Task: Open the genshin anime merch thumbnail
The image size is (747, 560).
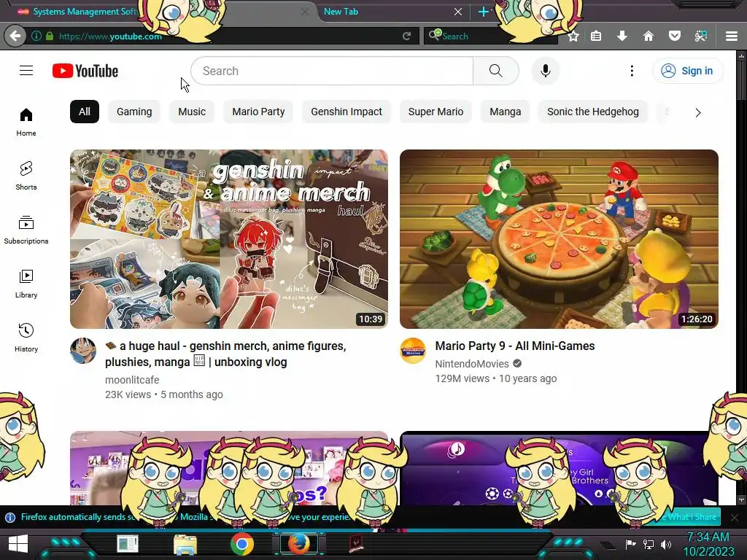Action: pyautogui.click(x=228, y=239)
